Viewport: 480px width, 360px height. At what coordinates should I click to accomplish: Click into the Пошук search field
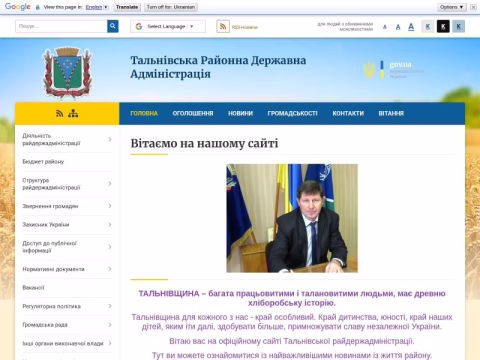click(61, 26)
